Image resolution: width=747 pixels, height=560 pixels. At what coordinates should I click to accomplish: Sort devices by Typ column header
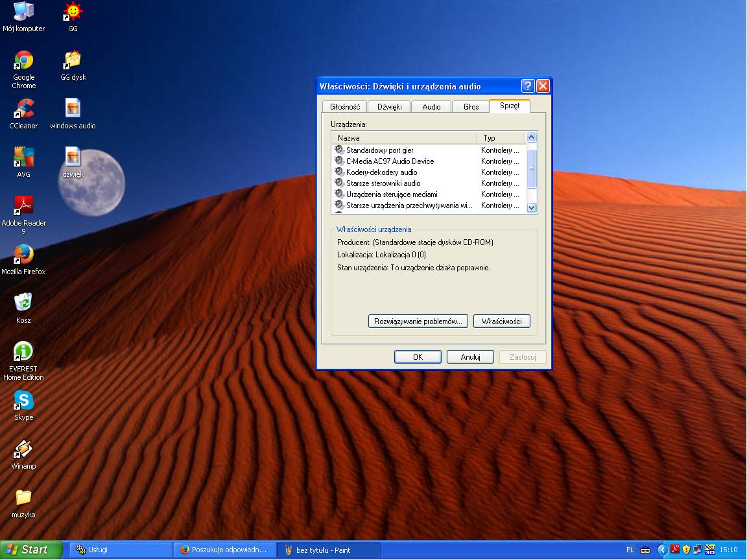click(501, 137)
